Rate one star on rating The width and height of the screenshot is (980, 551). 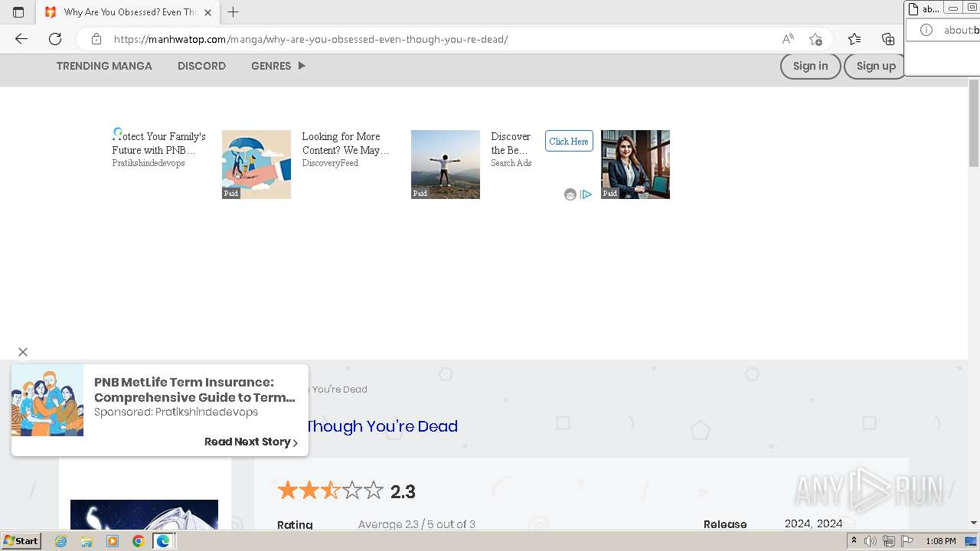coord(288,491)
